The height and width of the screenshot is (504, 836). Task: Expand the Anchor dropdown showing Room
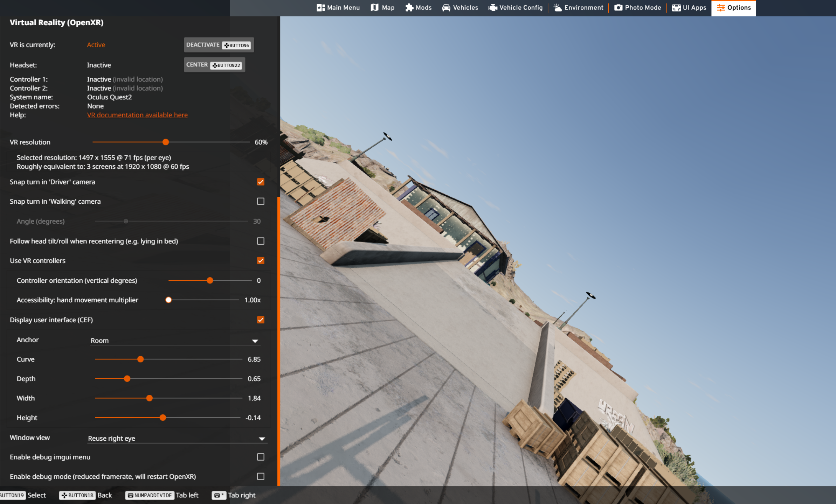pos(173,341)
